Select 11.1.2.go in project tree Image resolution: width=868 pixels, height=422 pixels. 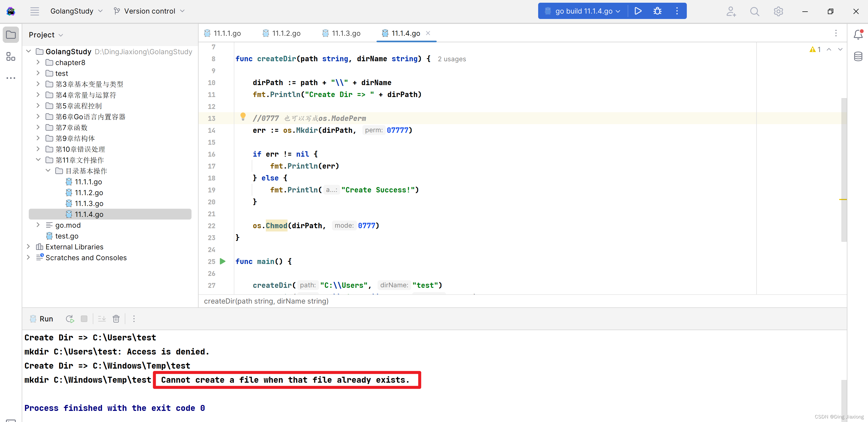click(x=89, y=193)
